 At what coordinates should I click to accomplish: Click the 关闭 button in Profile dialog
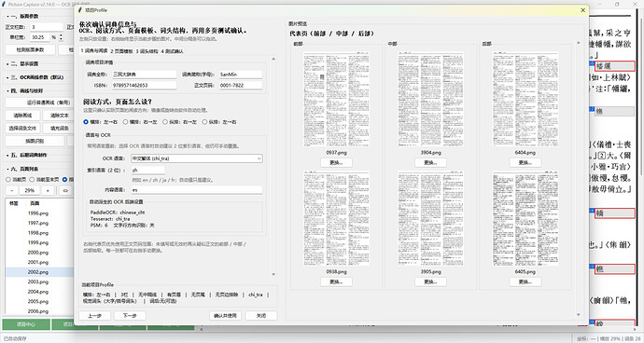click(261, 316)
